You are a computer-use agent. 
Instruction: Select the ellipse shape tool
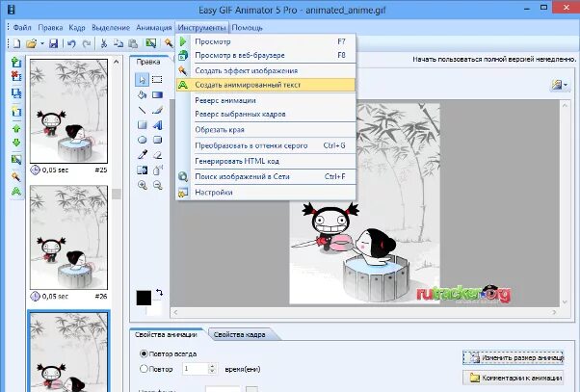point(142,140)
